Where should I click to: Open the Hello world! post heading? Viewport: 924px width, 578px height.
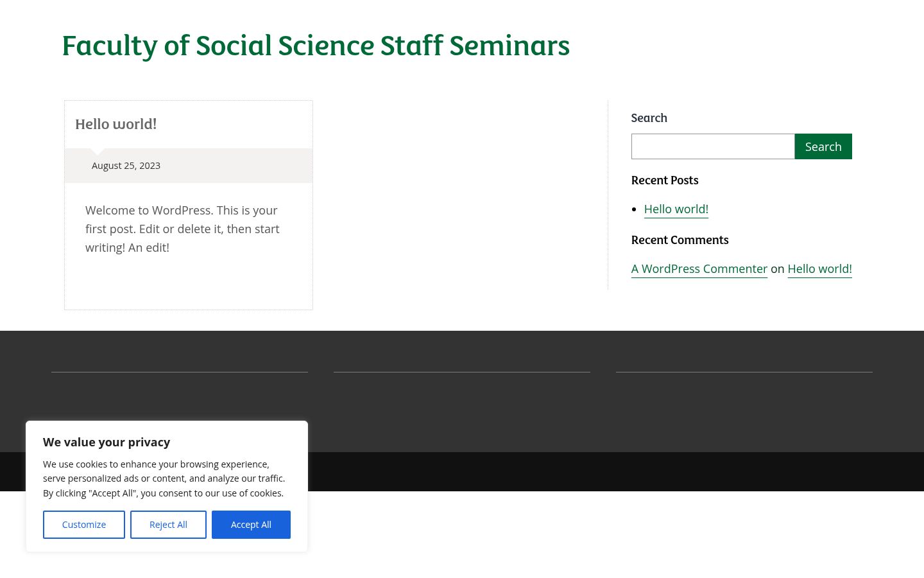pyautogui.click(x=116, y=124)
